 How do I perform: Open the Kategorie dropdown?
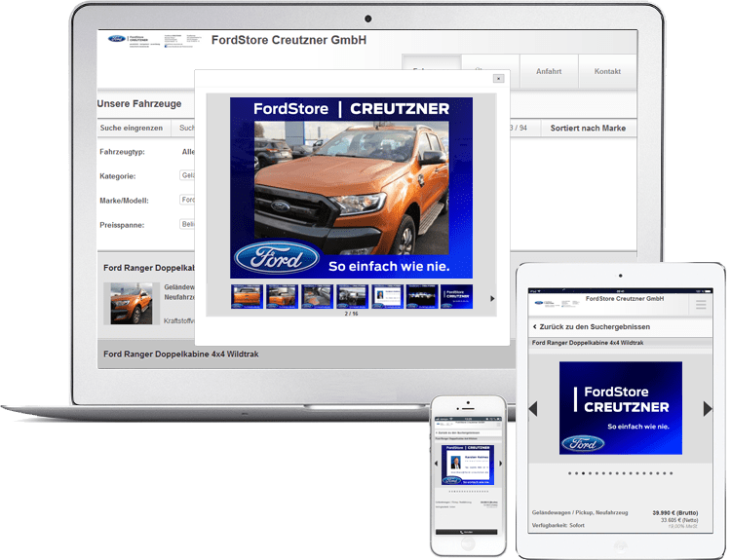(187, 175)
